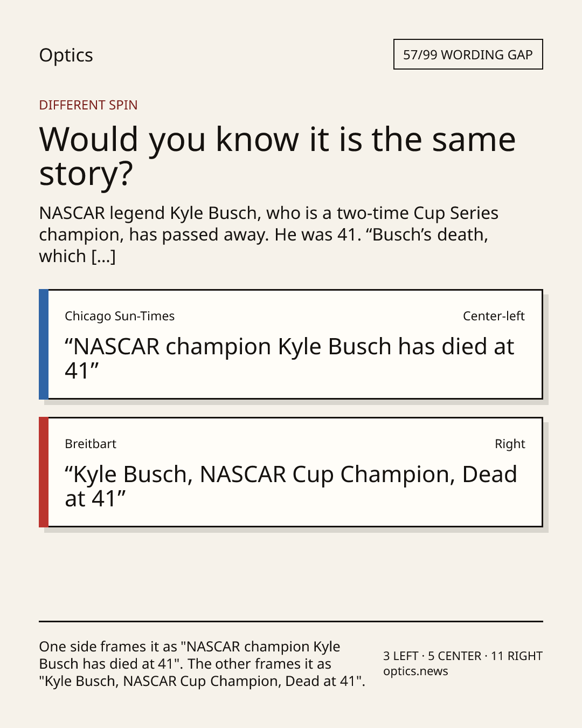Click the '3 LEFT · 5 CENTER · 11 RIGHT' count
Viewport: 582px width, 728px height.
[463, 656]
